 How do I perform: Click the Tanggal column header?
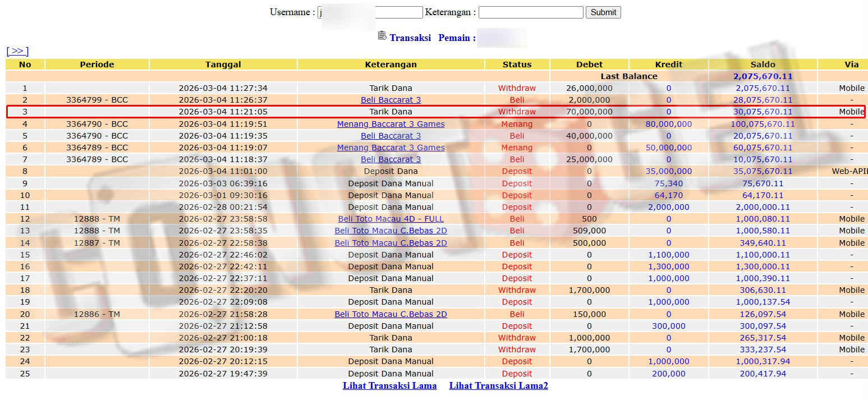(223, 65)
